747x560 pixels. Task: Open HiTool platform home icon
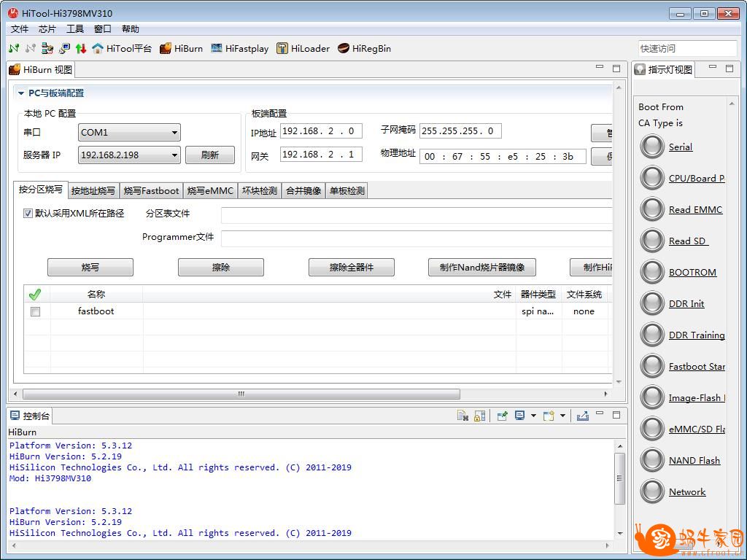click(122, 48)
